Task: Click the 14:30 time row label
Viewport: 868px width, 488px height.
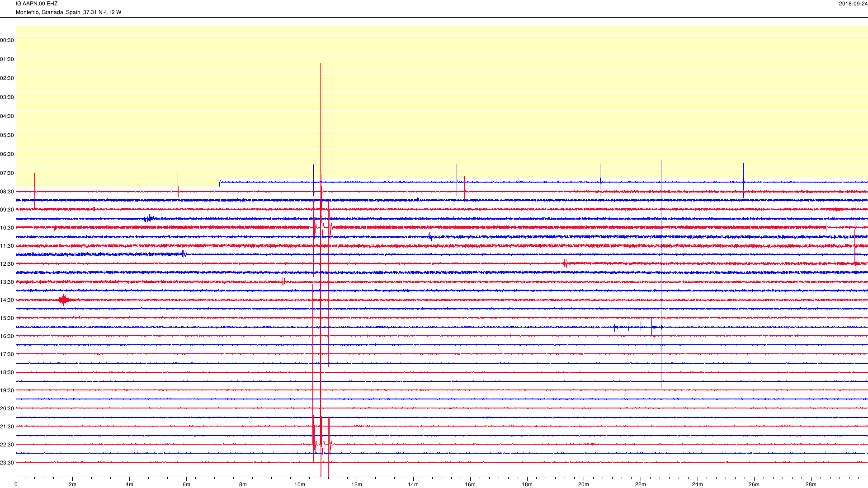Action: 7,300
